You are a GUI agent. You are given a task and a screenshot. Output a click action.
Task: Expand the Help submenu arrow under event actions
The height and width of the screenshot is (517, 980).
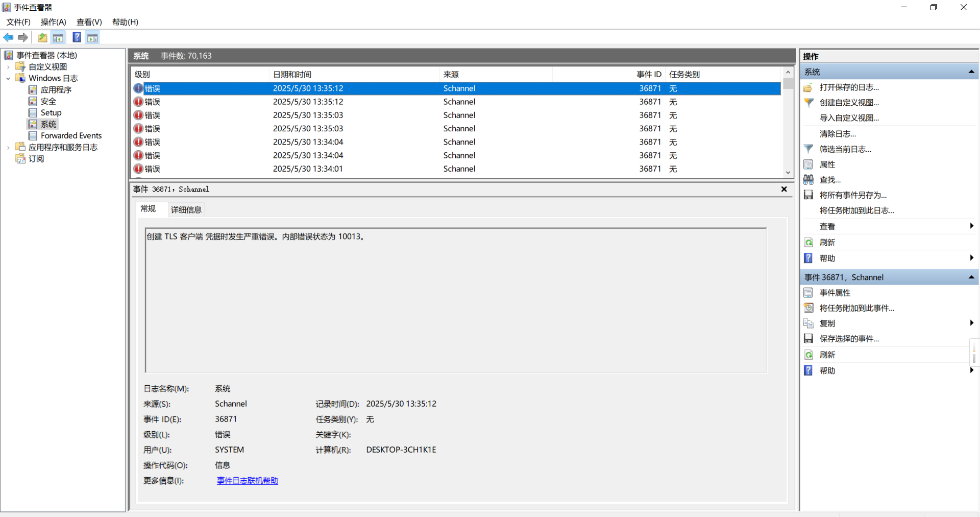tap(972, 370)
